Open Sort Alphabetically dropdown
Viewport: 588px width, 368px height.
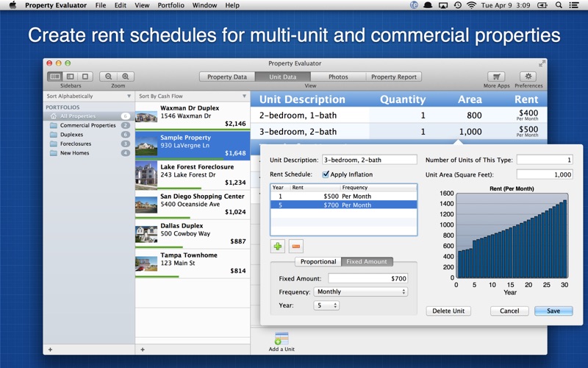click(89, 96)
